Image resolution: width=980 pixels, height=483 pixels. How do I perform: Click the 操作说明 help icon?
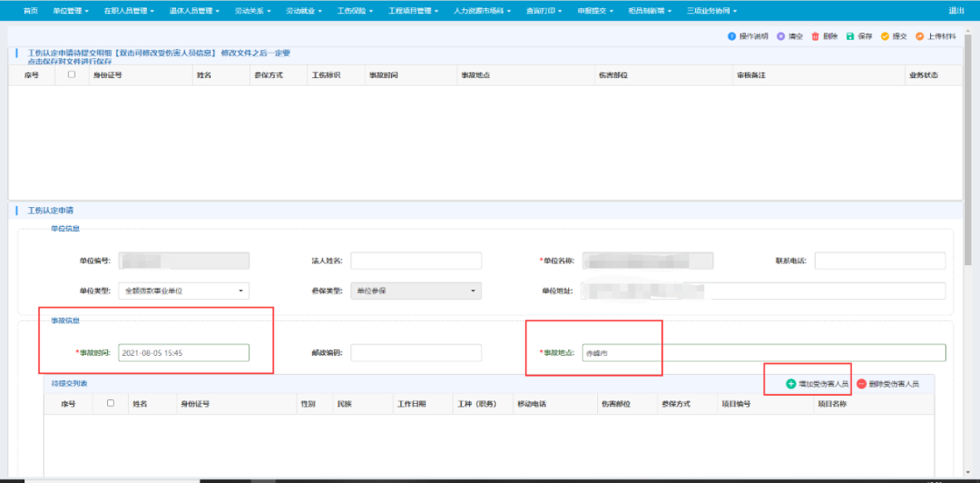click(x=731, y=36)
